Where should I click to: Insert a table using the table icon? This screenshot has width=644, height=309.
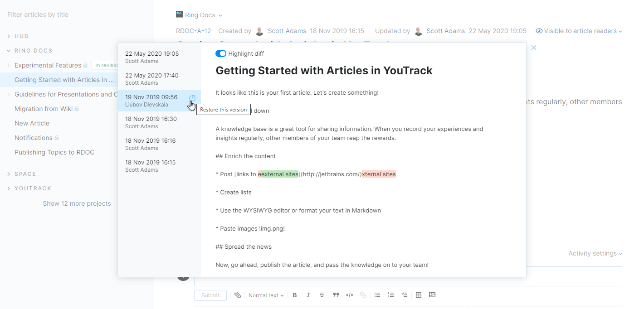click(418, 295)
